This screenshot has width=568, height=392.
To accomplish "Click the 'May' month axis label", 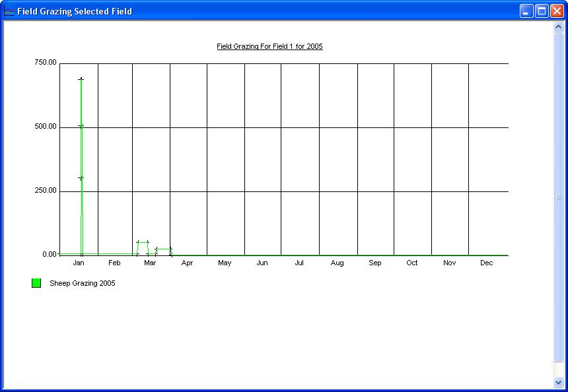I will point(225,263).
